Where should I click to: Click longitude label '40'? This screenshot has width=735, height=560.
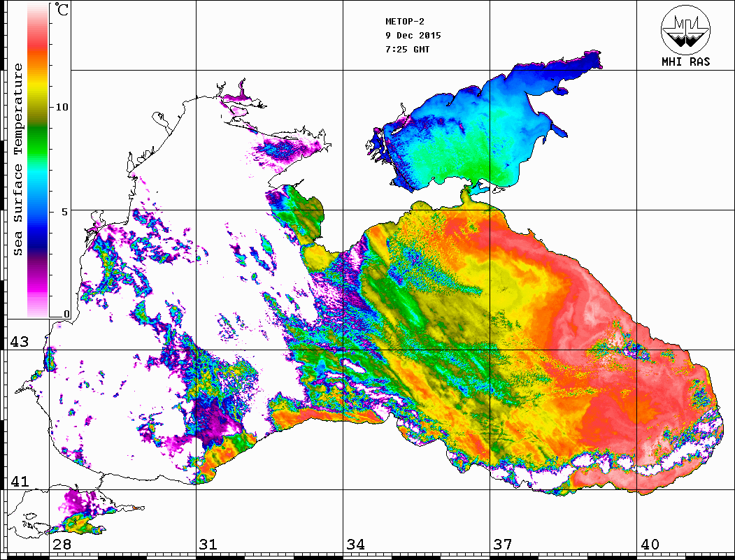[649, 544]
